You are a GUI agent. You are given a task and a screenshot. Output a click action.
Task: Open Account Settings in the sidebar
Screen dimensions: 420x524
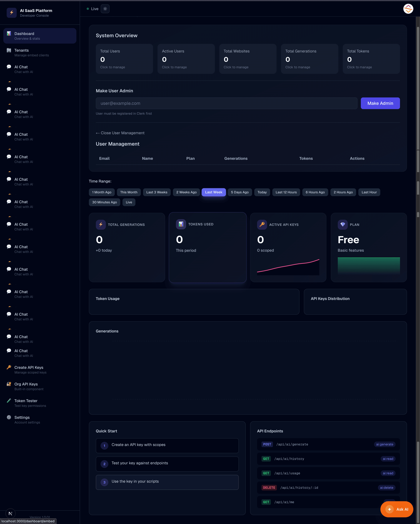click(40, 419)
